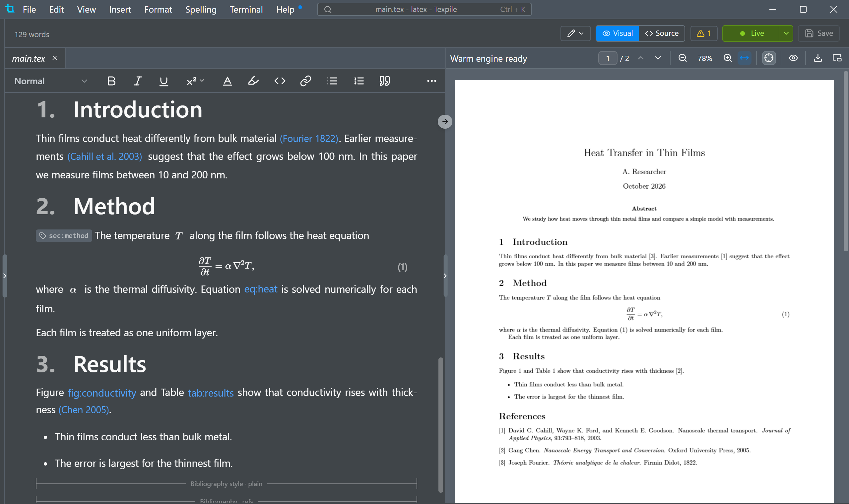Open the File menu
Viewport: 849px width, 504px height.
click(29, 10)
